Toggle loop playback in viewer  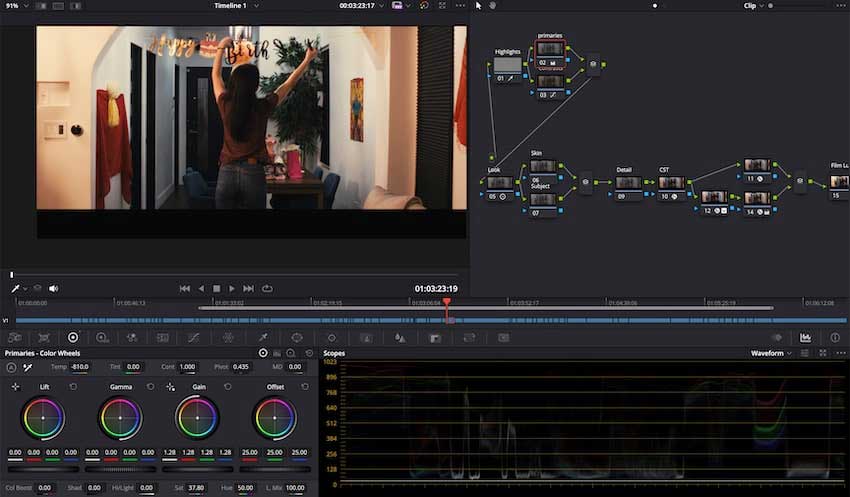[267, 288]
